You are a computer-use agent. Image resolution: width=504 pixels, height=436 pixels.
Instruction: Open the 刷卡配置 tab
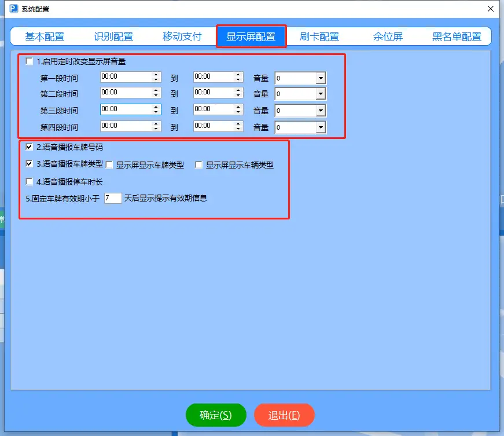tap(319, 35)
